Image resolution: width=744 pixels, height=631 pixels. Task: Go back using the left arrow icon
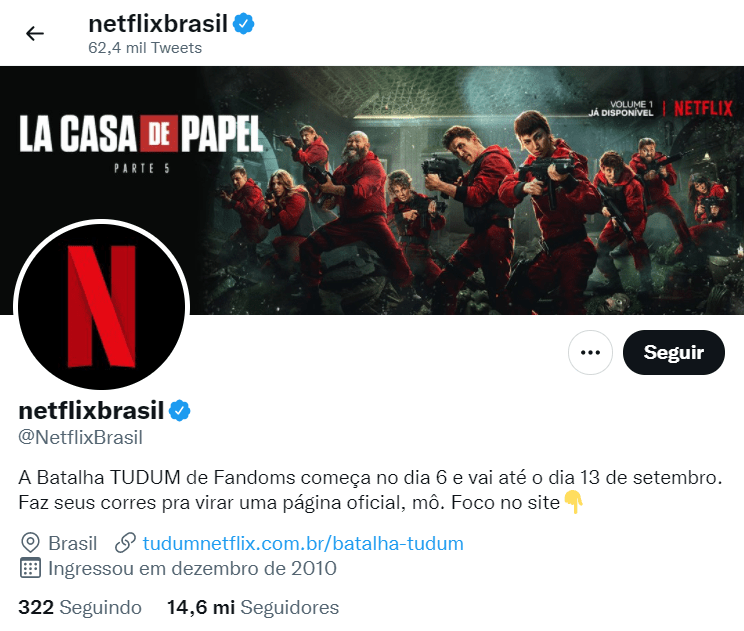tap(35, 34)
